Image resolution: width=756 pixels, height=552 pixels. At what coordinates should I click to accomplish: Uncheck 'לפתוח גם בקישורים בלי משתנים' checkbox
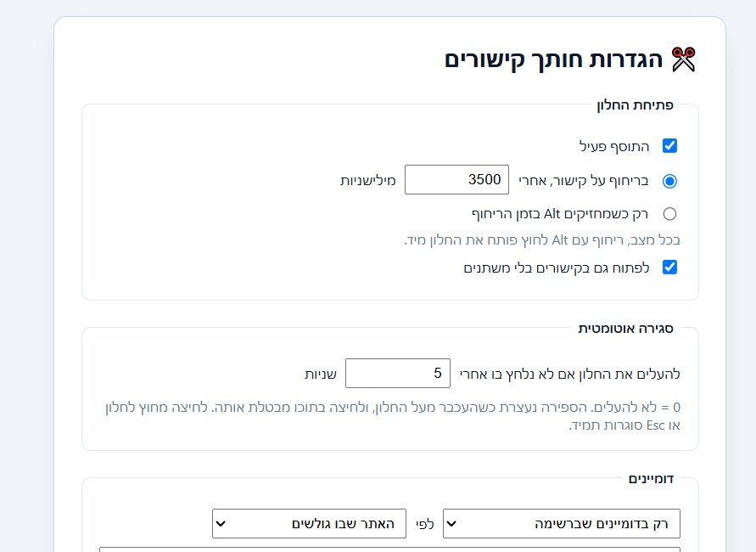click(x=669, y=268)
